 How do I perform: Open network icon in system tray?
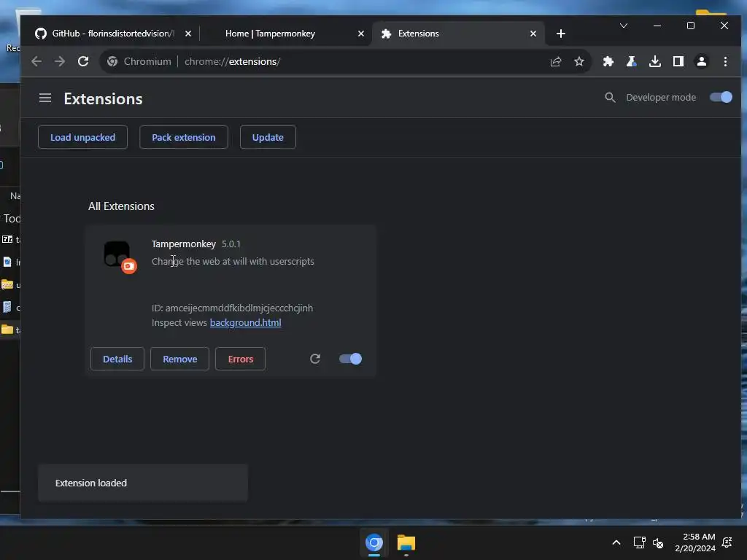[x=639, y=542]
